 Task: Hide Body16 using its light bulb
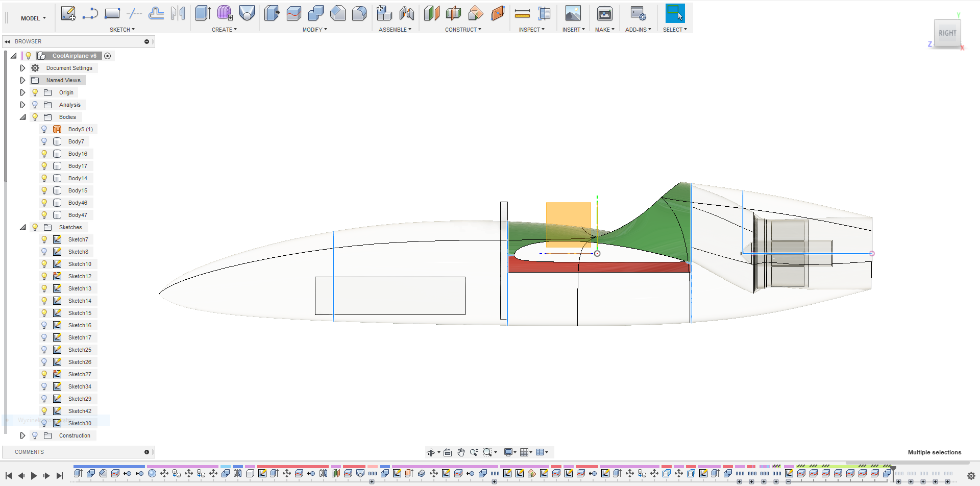point(44,154)
